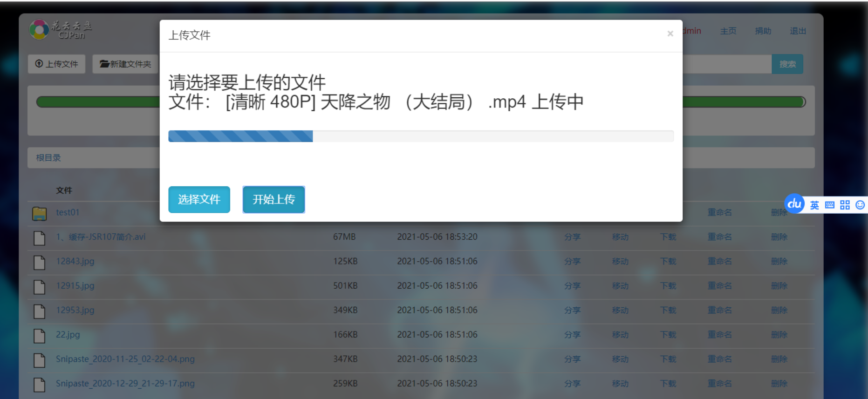Viewport: 868px width, 399px height.
Task: Click 下载 for 1、缓存-JSR107简介.avi
Action: (x=668, y=237)
